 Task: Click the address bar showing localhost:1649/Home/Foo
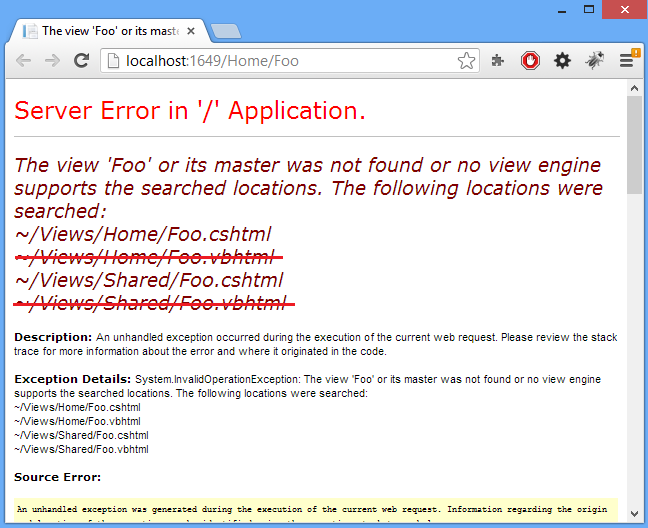coord(289,61)
